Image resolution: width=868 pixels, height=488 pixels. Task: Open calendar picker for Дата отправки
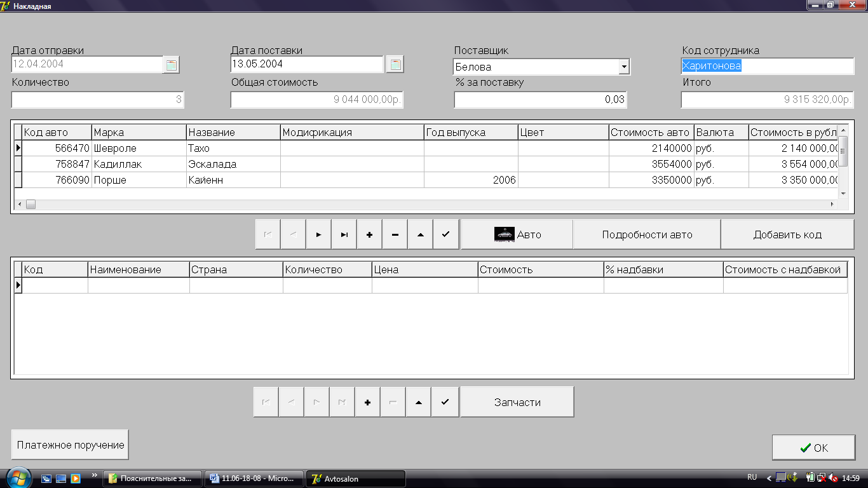click(x=172, y=64)
